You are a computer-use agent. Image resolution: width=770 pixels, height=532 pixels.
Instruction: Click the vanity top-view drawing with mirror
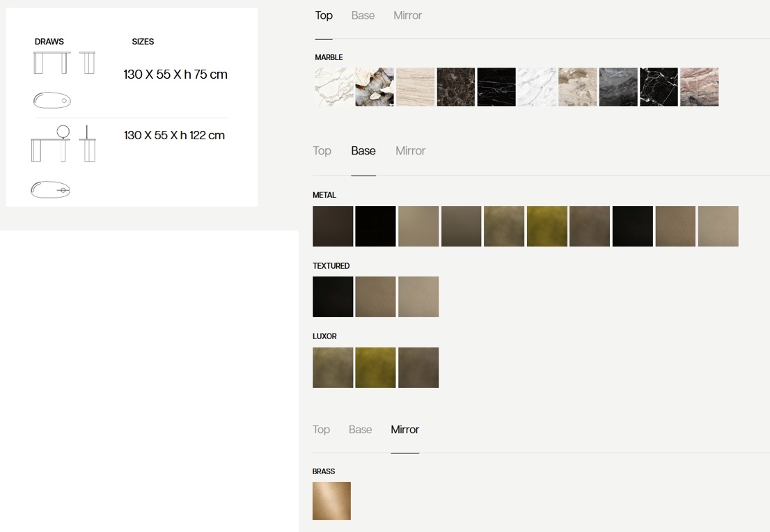(x=51, y=189)
